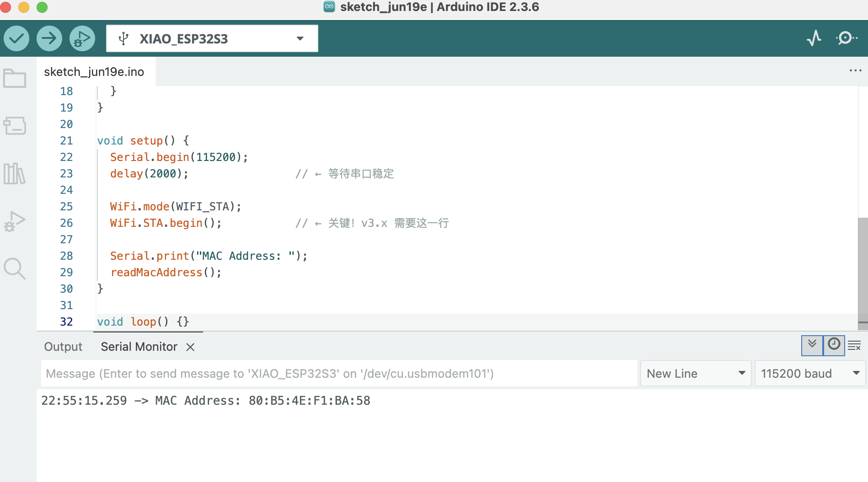The image size is (868, 482).
Task: Click the Serial.print MAC Address line
Action: 209,256
